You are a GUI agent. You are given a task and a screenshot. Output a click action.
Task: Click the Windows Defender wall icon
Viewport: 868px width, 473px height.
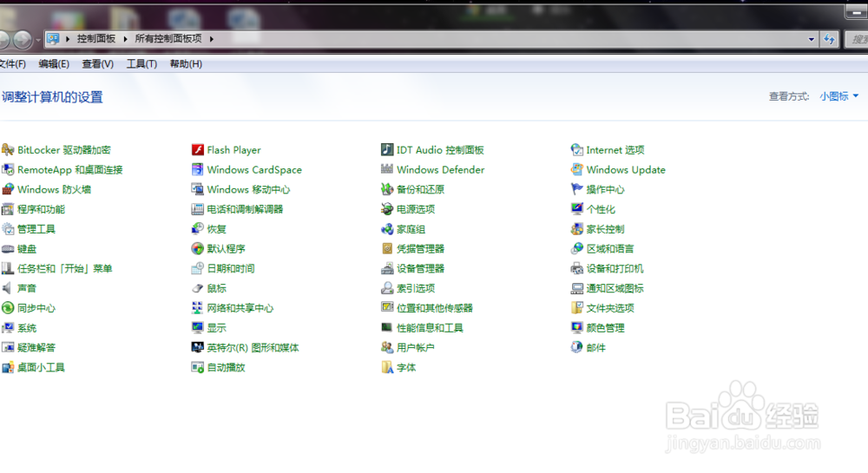point(387,169)
